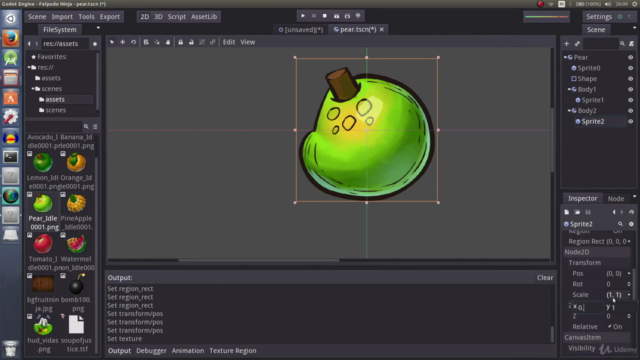Toggle visibility of Body1 node

(631, 89)
